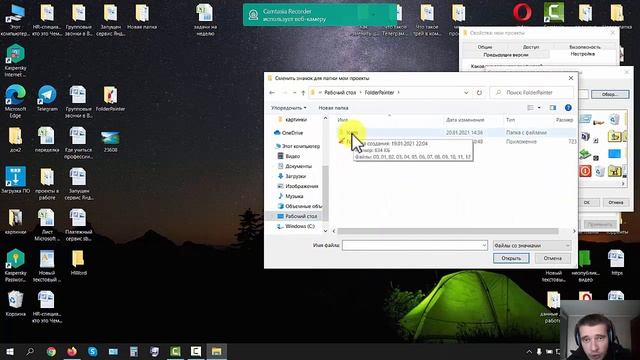
Task: Open Skype from the taskbar
Action: 93,351
